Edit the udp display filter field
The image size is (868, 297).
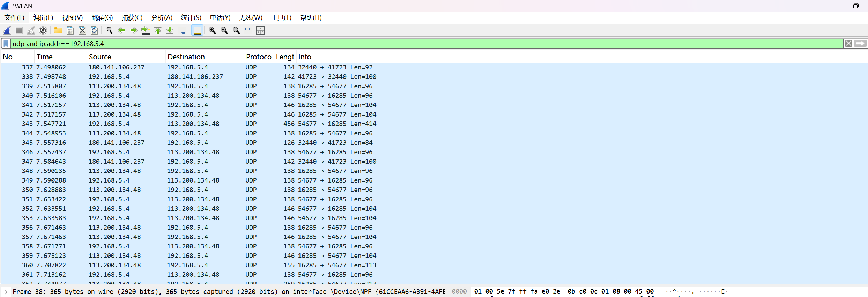(427, 44)
